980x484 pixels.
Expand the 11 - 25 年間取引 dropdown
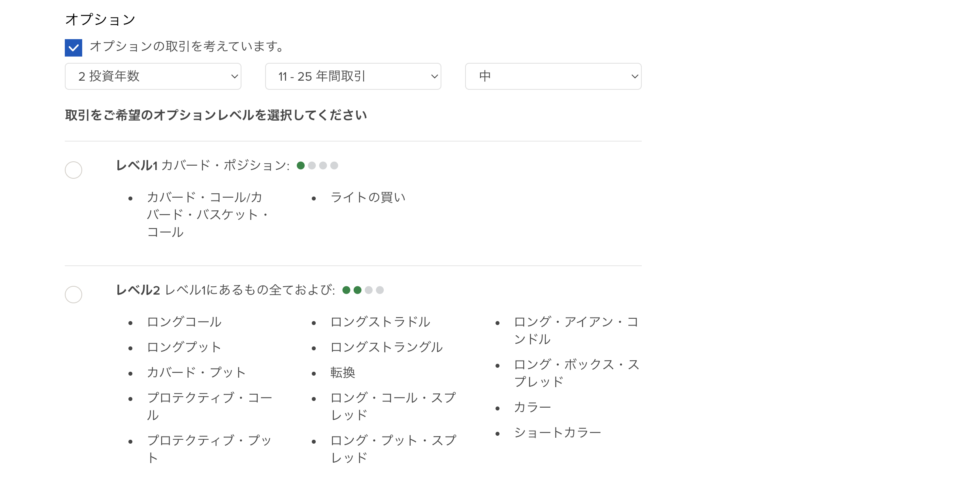pyautogui.click(x=353, y=76)
